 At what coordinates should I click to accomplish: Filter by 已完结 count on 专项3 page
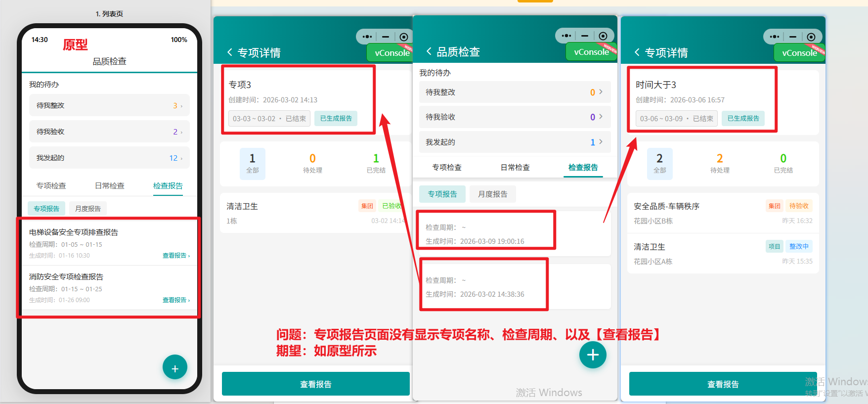(x=376, y=163)
